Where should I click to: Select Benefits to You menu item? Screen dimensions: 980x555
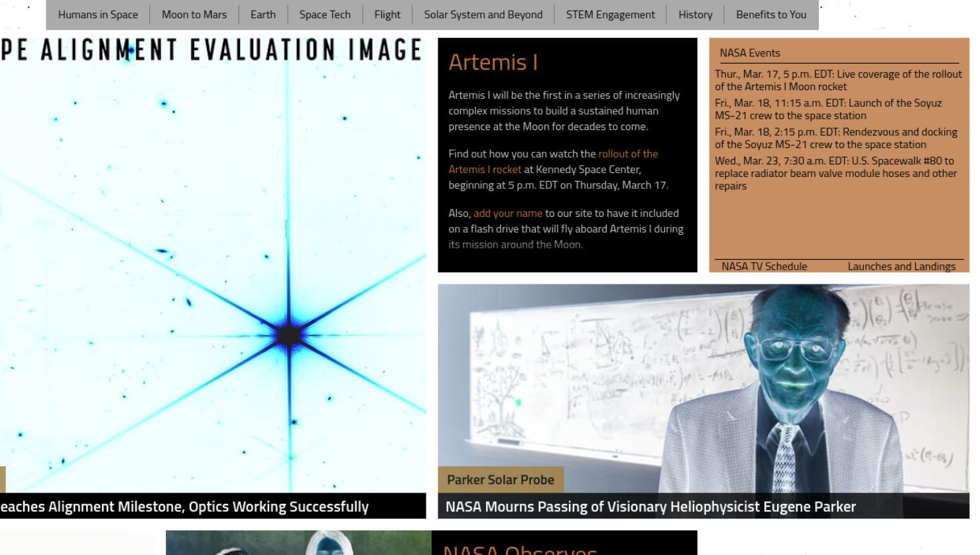pyautogui.click(x=771, y=15)
